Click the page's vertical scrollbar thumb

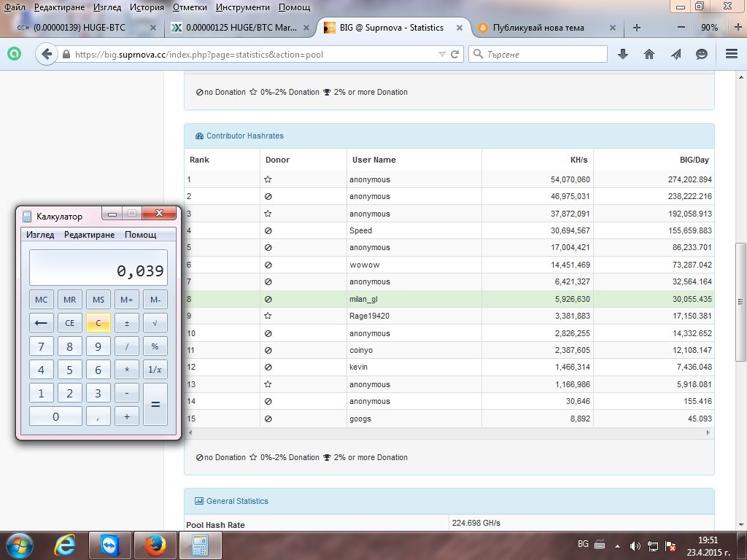coord(740,302)
